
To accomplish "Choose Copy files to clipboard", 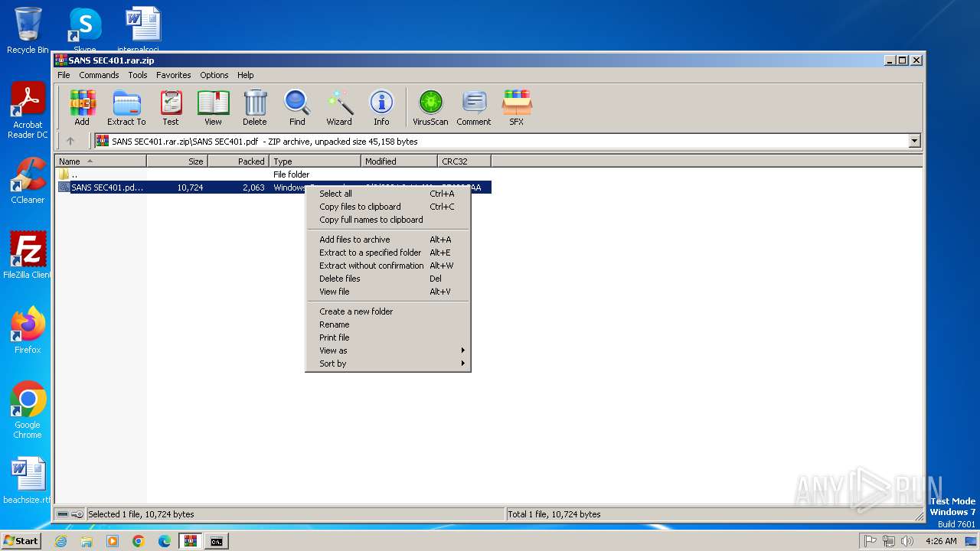I will 387,207.
